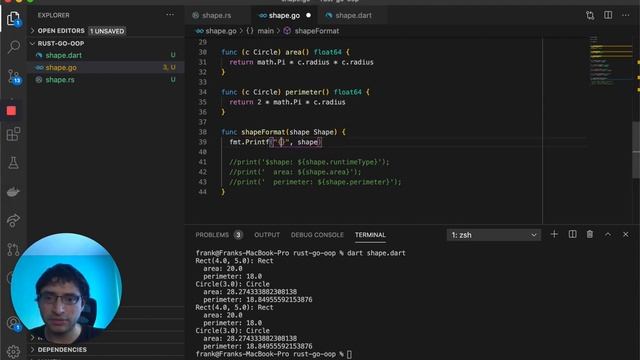Click unsaved dot on shape.go tab

(309, 16)
